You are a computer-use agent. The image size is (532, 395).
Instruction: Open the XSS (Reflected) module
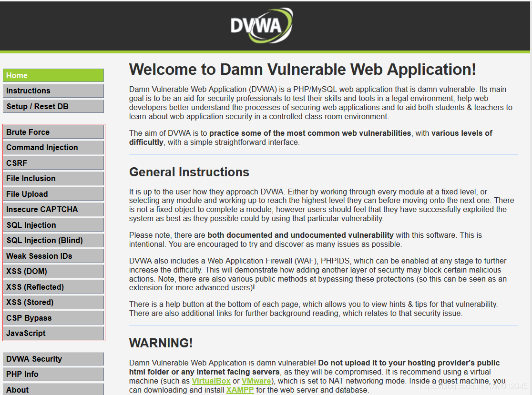pos(53,287)
